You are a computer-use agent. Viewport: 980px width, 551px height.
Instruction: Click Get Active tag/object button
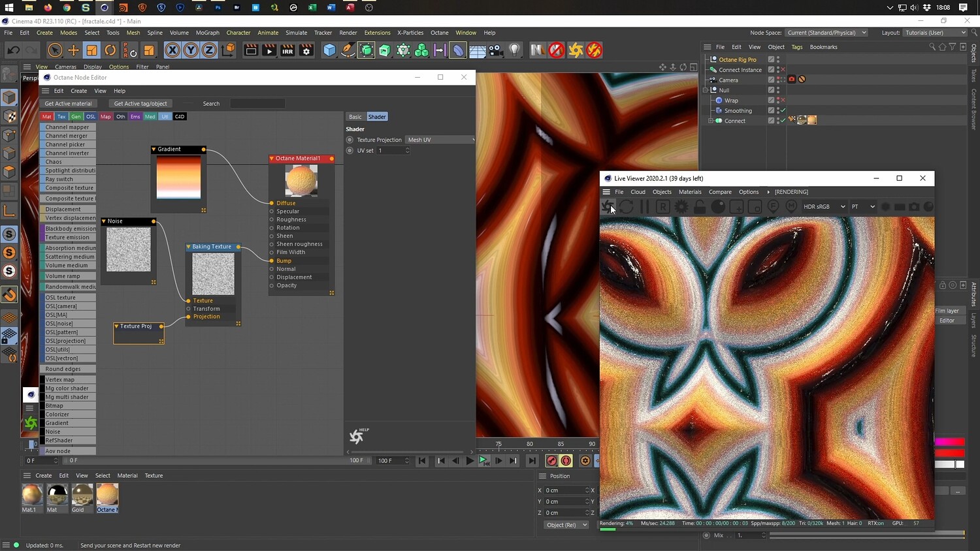[140, 104]
